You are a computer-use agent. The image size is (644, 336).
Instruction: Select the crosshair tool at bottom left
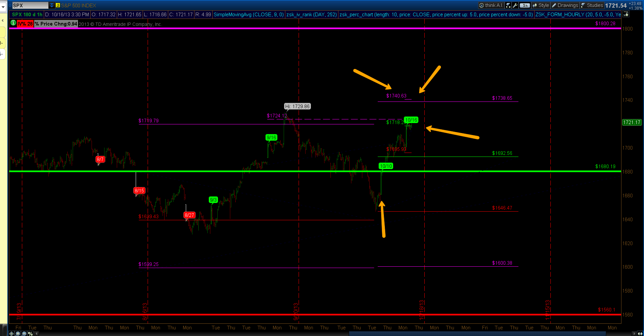coord(11,334)
